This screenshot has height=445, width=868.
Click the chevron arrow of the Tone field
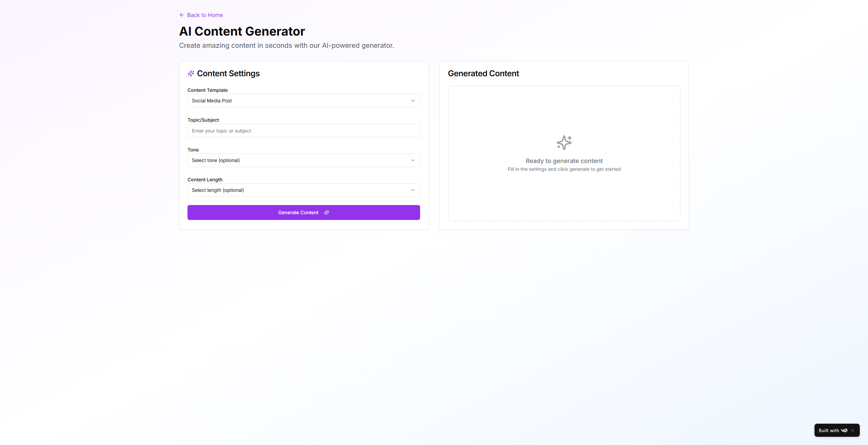(413, 160)
